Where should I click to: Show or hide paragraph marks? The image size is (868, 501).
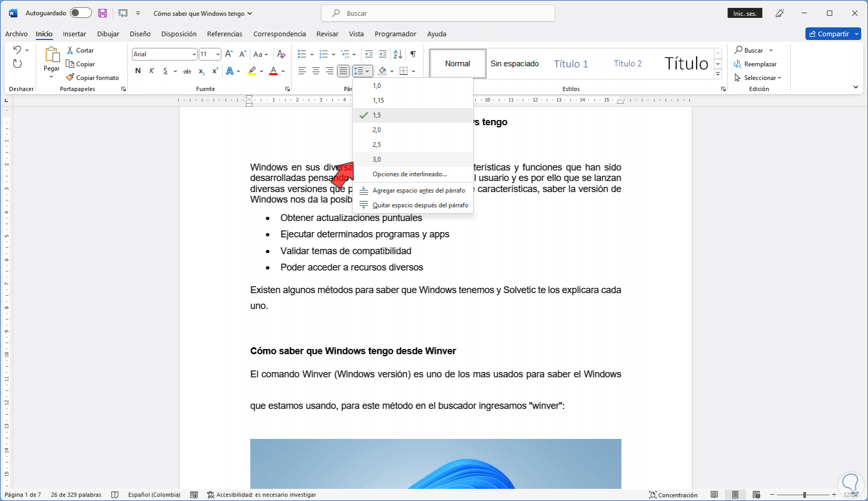click(413, 54)
